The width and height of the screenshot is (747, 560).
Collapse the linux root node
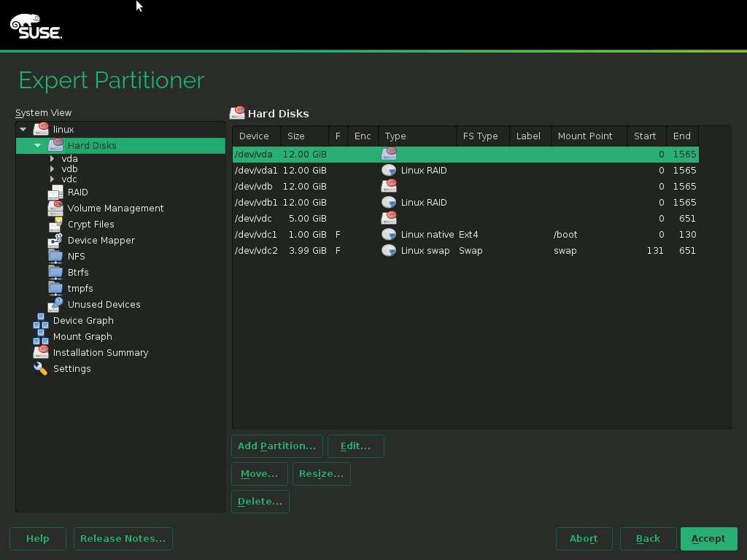point(23,130)
